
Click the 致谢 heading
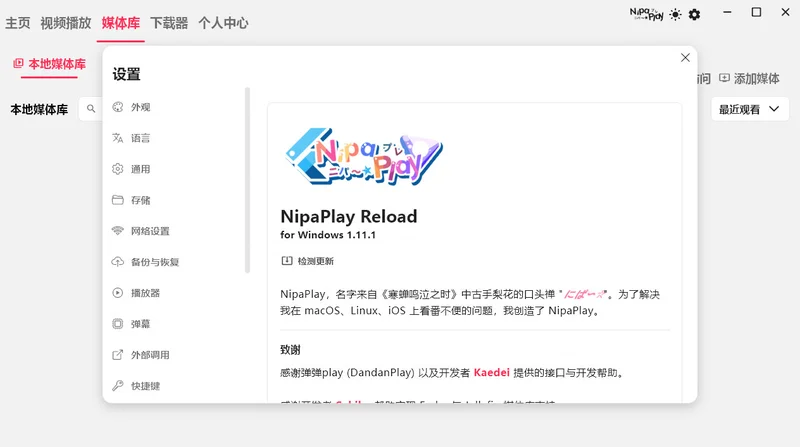point(290,350)
